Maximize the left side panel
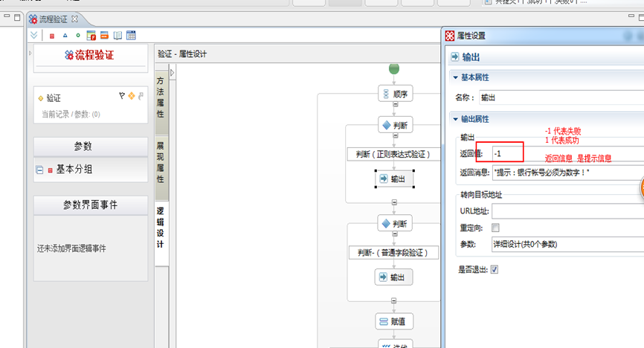The height and width of the screenshot is (348, 644). [x=17, y=17]
